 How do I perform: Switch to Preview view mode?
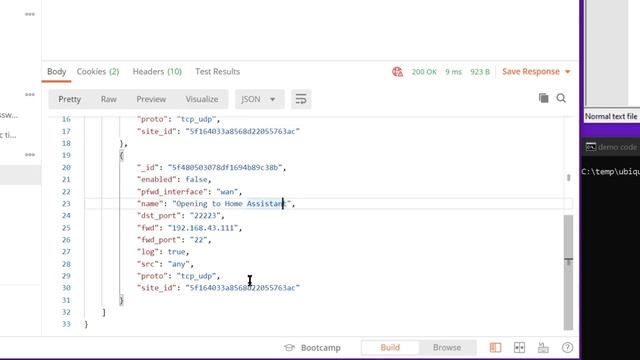tap(151, 99)
